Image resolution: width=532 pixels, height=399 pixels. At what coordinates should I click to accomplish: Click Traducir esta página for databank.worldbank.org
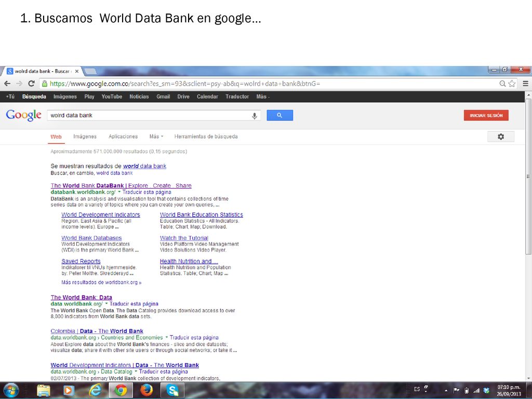point(147,192)
